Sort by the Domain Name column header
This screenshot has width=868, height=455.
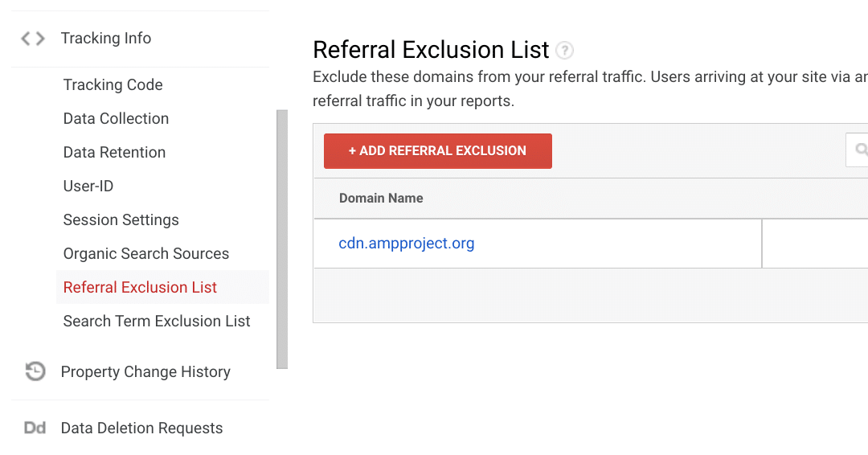[x=381, y=199]
